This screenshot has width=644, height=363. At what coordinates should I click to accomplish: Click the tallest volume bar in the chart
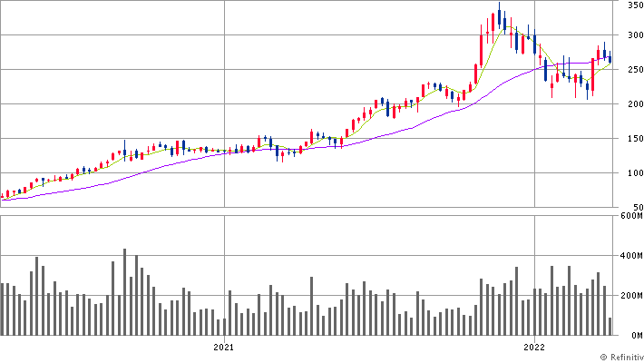point(125,291)
